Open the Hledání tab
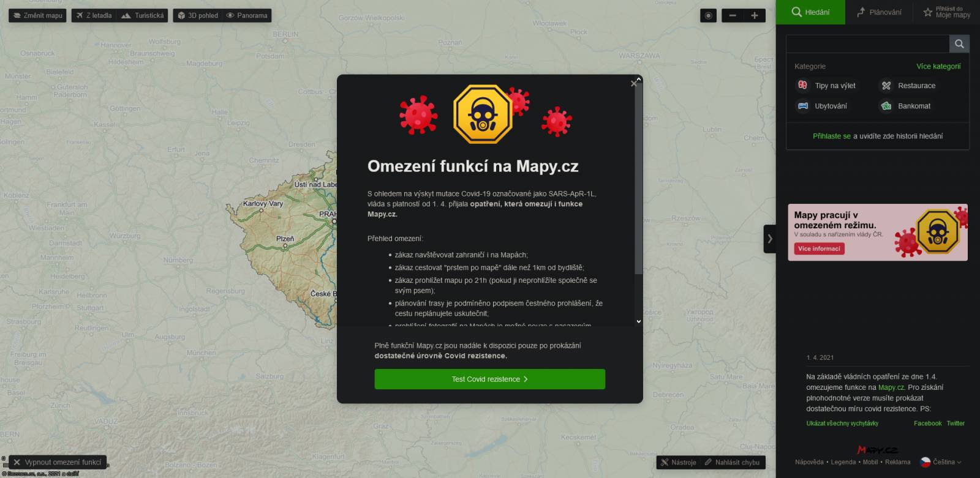 pyautogui.click(x=810, y=12)
